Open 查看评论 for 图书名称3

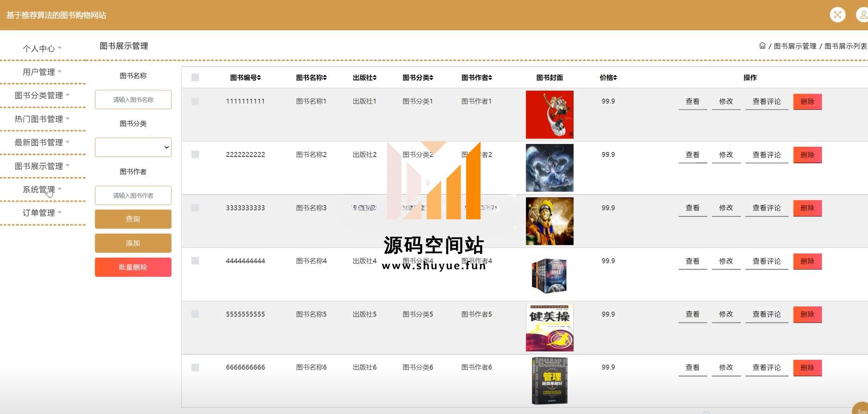(x=767, y=208)
